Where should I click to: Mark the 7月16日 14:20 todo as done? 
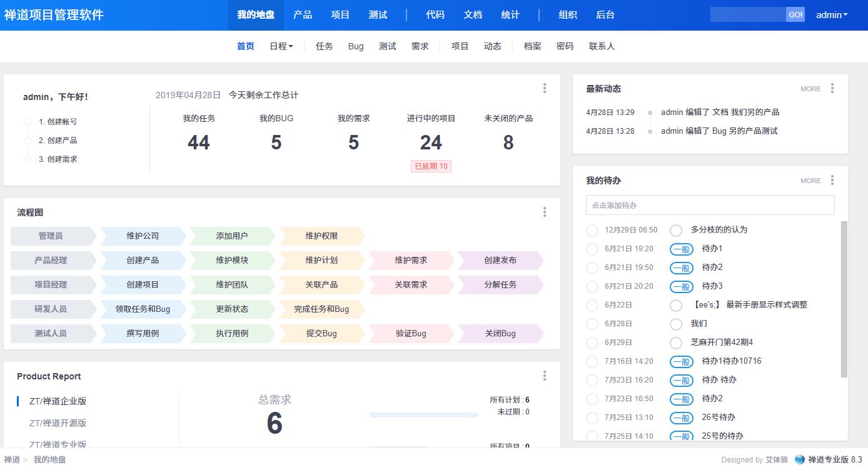pyautogui.click(x=592, y=361)
